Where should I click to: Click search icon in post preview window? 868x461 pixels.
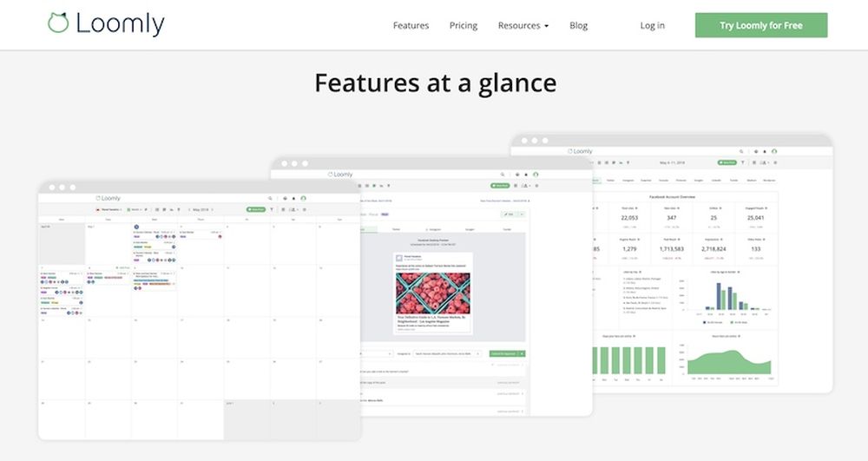502,175
